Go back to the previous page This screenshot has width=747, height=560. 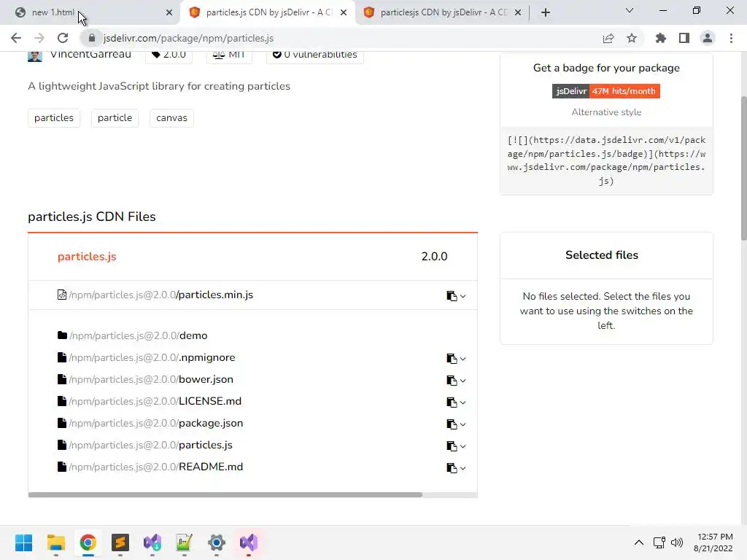coord(16,38)
